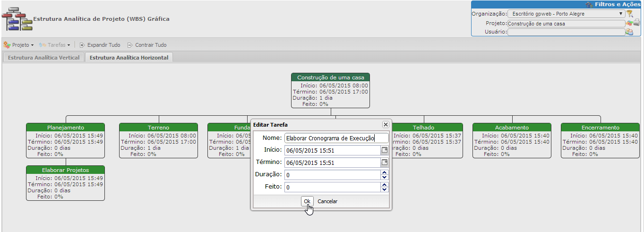Click the Nome text field in dialog
The image size is (644, 232).
[x=336, y=138]
